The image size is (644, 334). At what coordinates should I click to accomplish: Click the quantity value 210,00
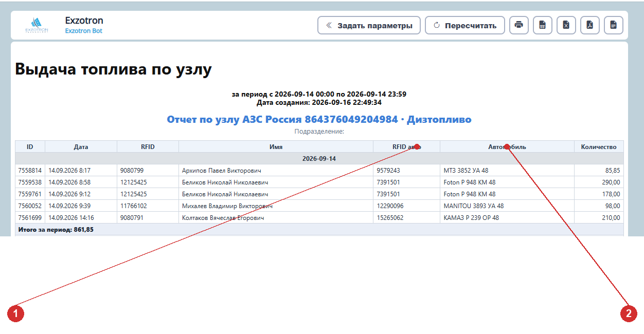(611, 217)
